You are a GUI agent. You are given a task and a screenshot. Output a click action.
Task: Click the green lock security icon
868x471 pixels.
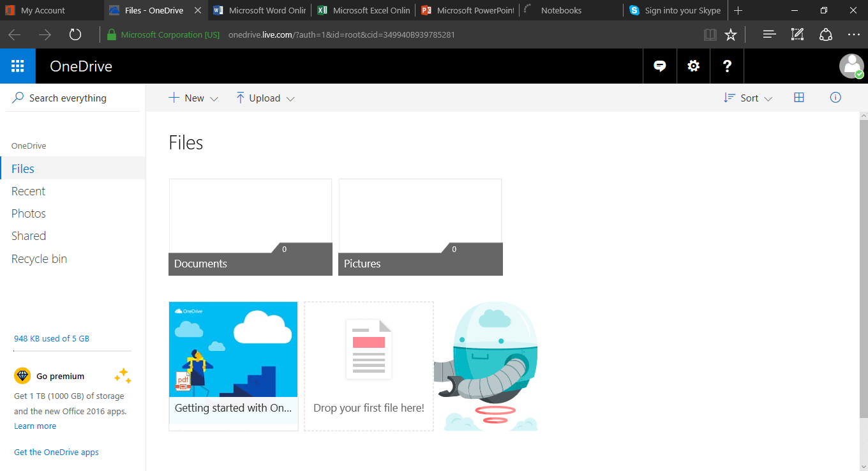112,34
